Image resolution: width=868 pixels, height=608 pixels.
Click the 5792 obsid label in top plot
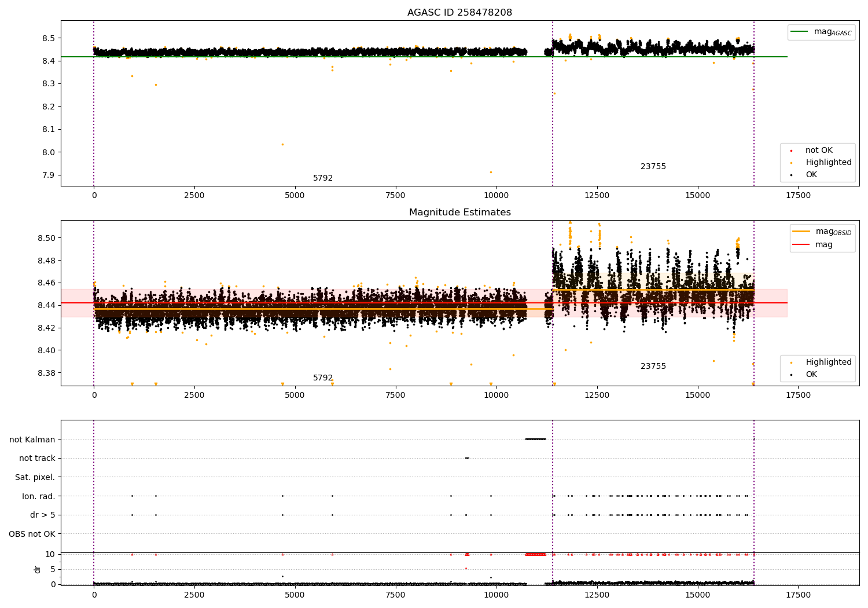click(323, 178)
